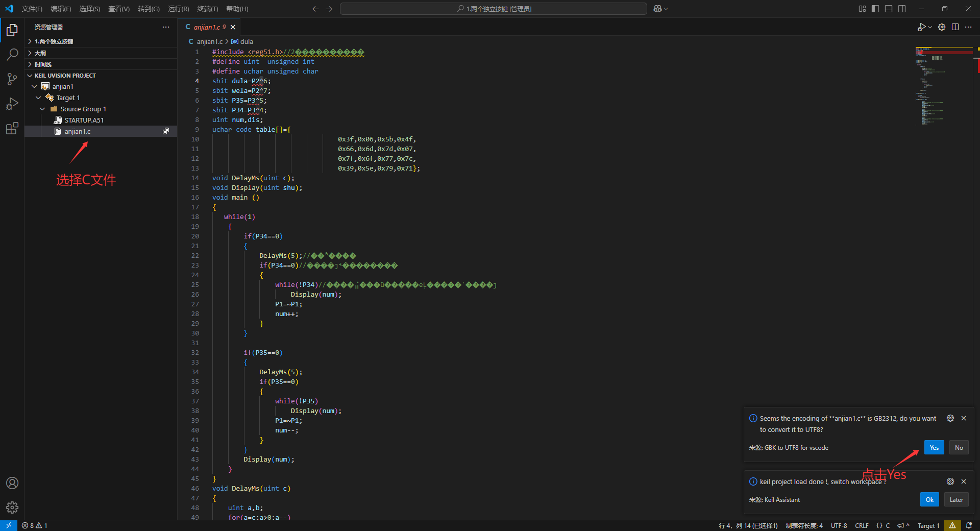Click the title bar command search box

pos(494,9)
